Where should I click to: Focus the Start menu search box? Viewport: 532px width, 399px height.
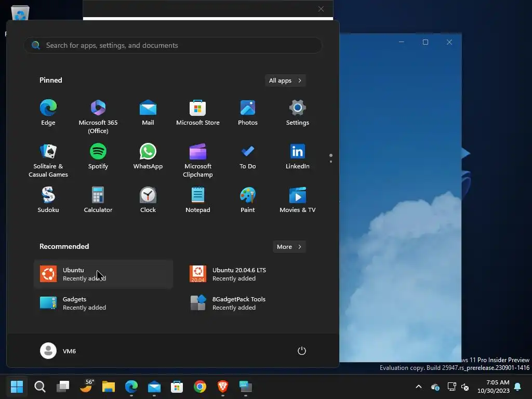173,45
